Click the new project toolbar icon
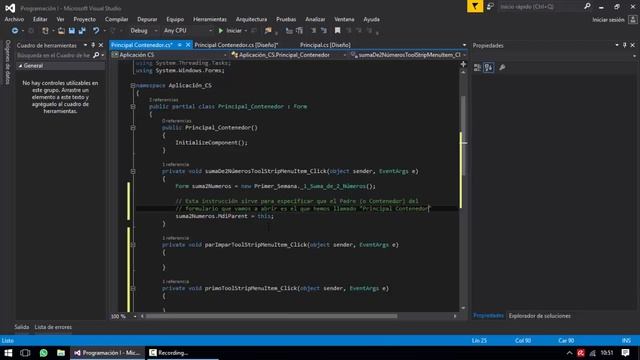Viewport: 640px width, 360px height. point(45,31)
